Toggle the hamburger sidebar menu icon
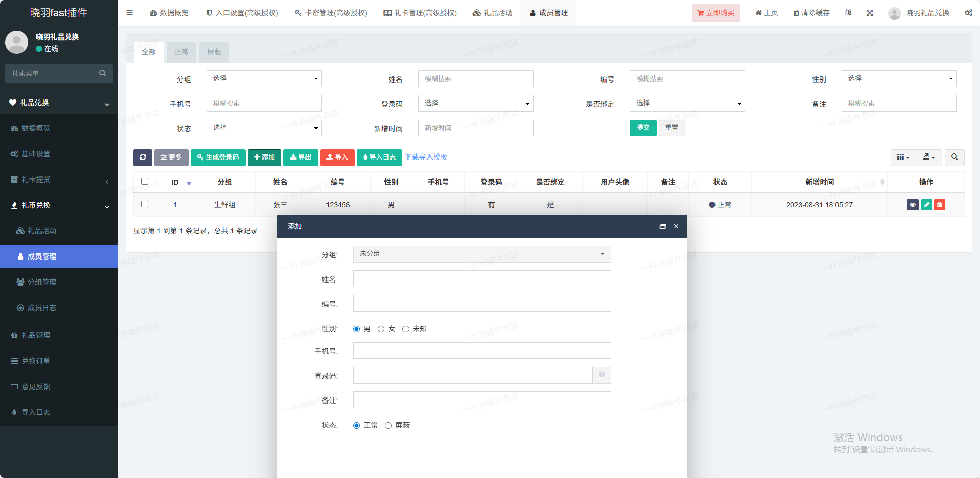This screenshot has height=478, width=980. (x=130, y=13)
